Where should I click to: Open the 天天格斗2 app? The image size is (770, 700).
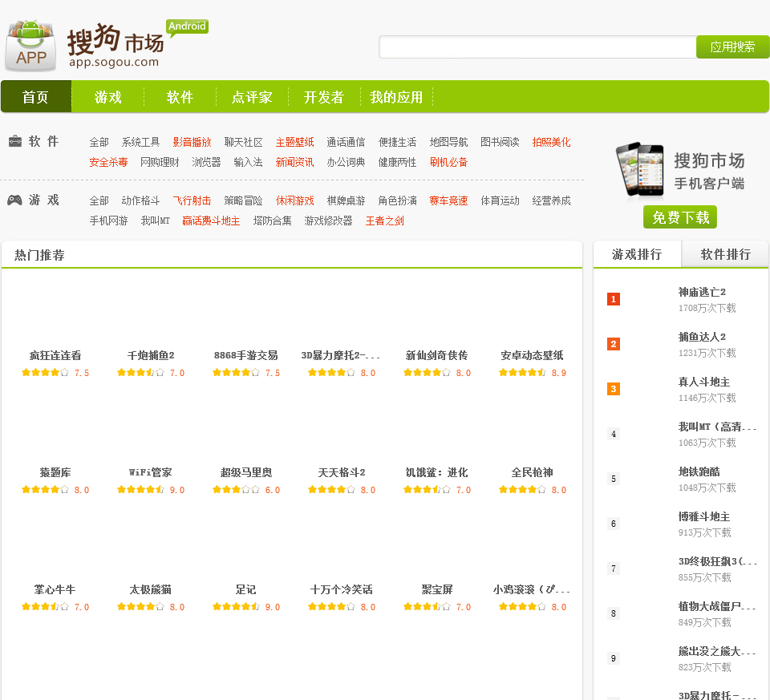342,473
